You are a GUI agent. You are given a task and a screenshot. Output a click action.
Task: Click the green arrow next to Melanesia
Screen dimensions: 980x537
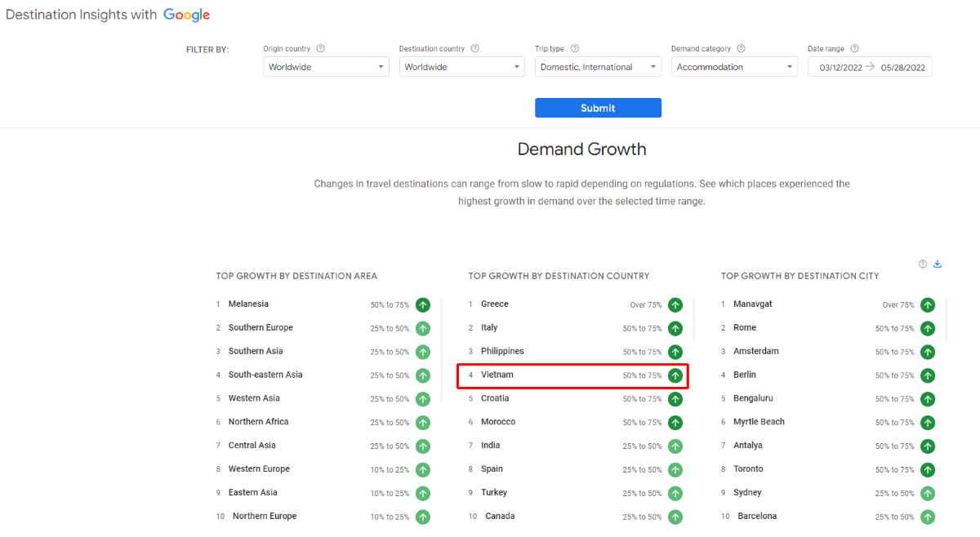pos(422,305)
